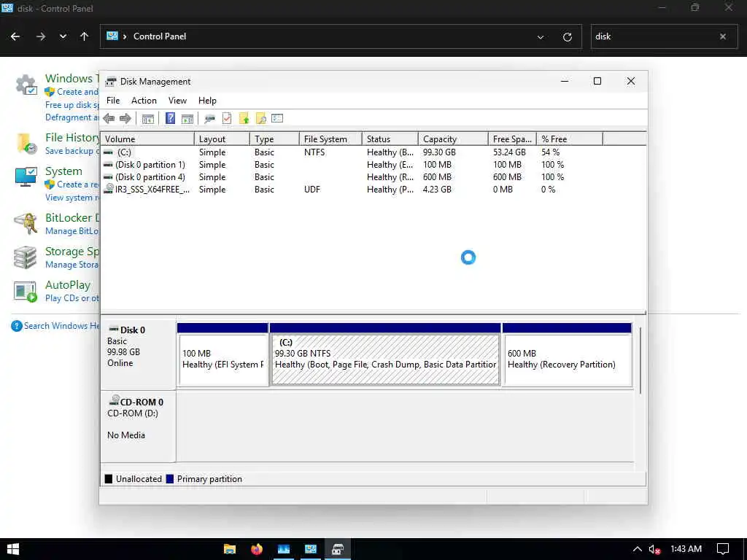Sort by the Type column header
The width and height of the screenshot is (747, 560).
coord(274,139)
